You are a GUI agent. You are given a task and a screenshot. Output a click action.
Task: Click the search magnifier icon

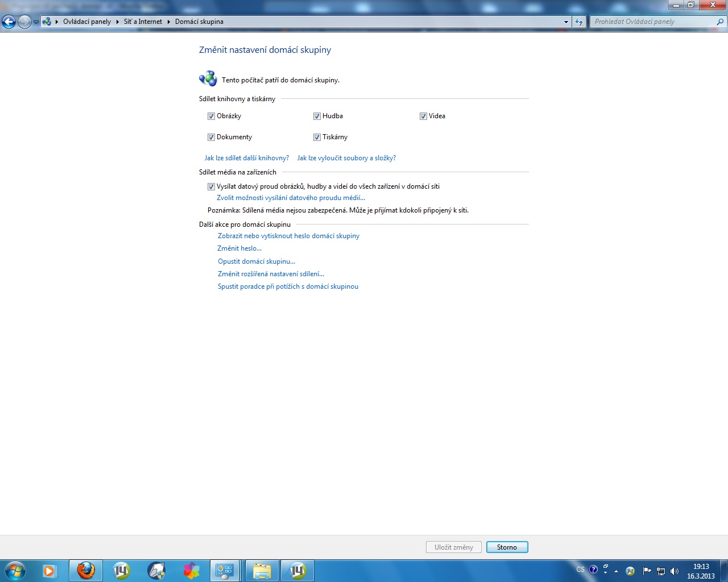pos(721,22)
